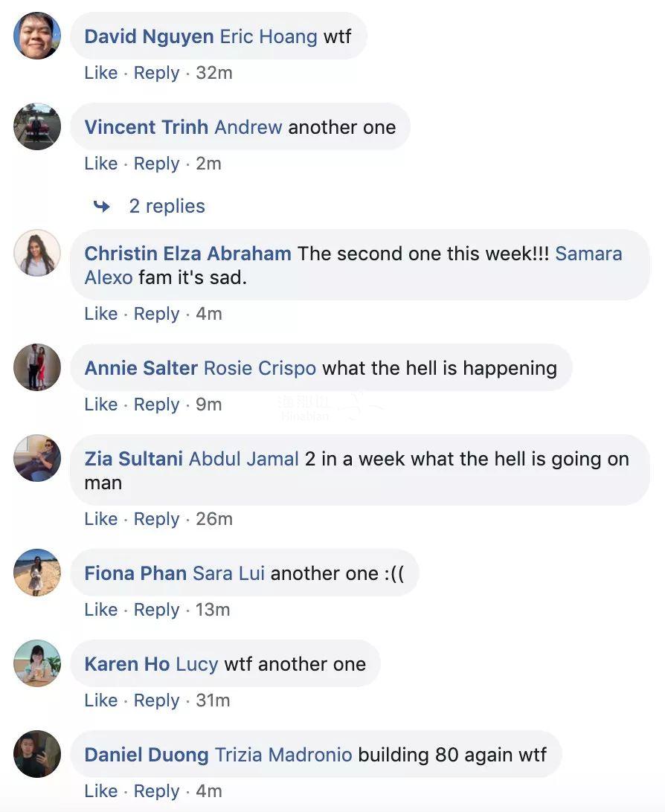Open Christin Elza Abraham's avatar
Image resolution: width=665 pixels, height=812 pixels.
click(x=37, y=253)
